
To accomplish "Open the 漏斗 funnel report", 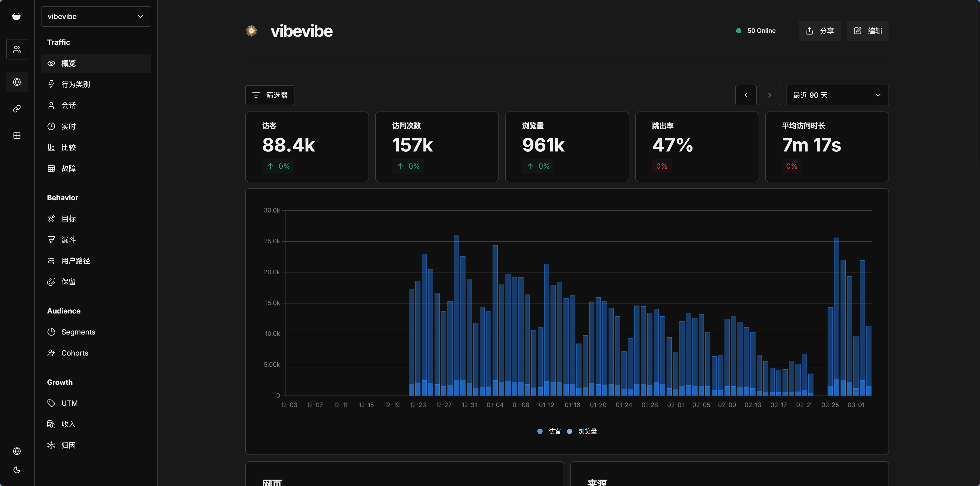I will (68, 240).
